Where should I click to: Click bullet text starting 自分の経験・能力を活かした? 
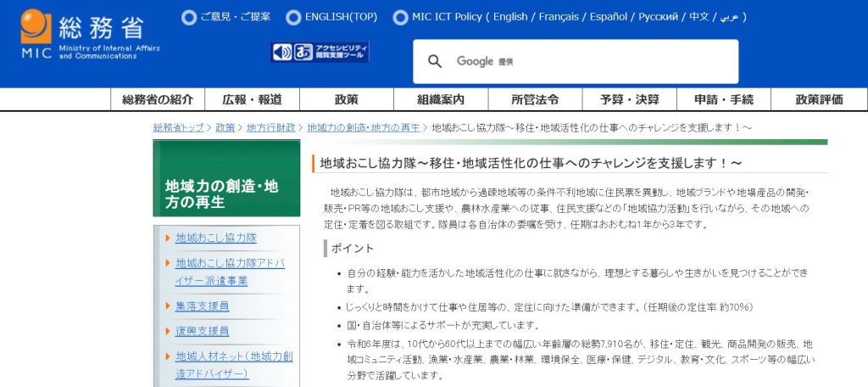(x=577, y=281)
